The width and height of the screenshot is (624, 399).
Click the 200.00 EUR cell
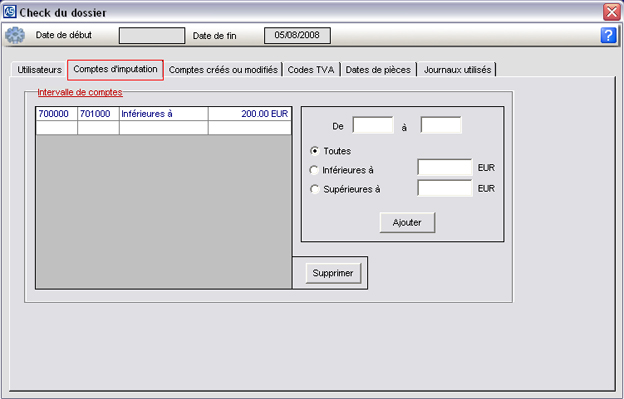click(x=250, y=114)
